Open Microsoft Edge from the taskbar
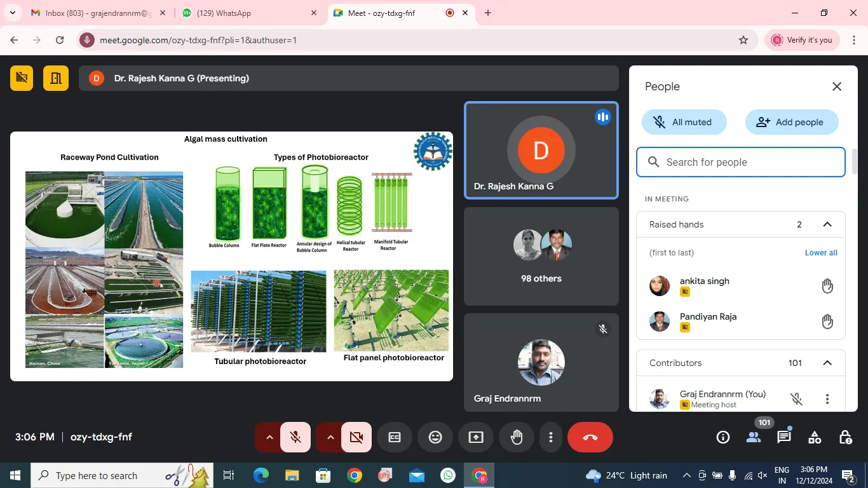Screen dimensions: 868x488 coord(261,475)
